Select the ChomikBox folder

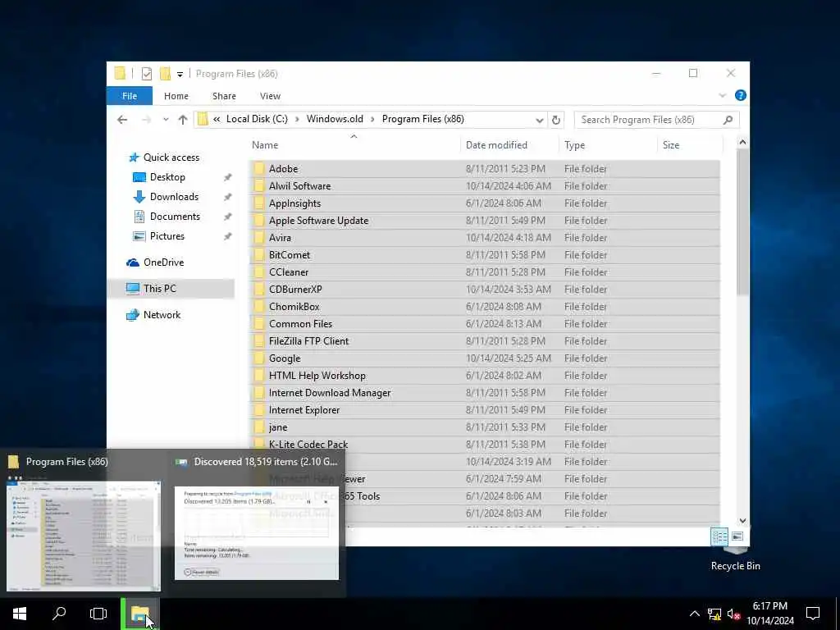pos(484,307)
